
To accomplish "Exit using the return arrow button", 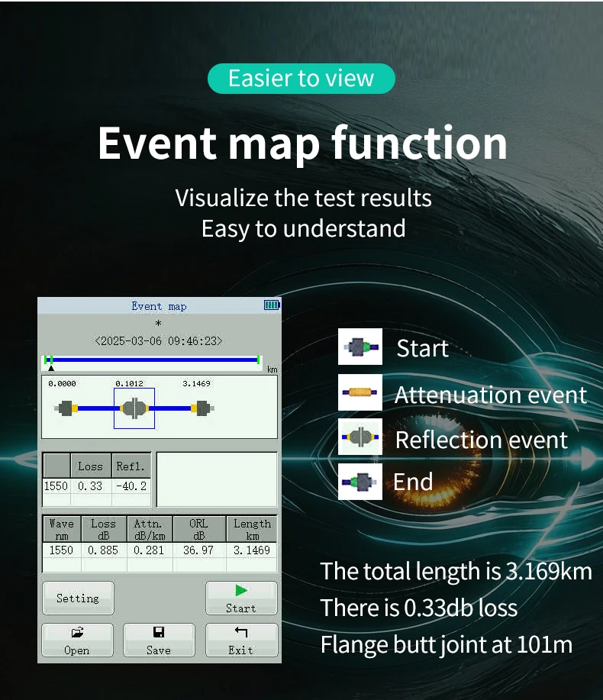I will [240, 640].
